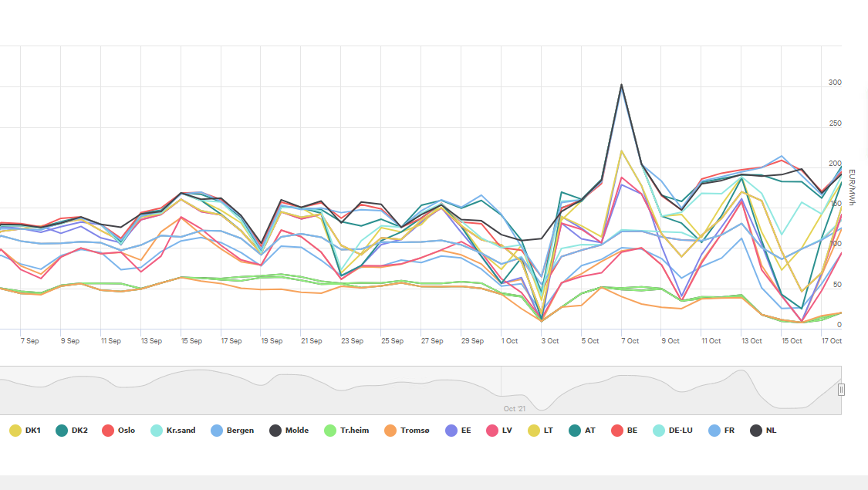The image size is (868, 490).
Task: Click the orange Tromsø legend dot
Action: tap(391, 430)
